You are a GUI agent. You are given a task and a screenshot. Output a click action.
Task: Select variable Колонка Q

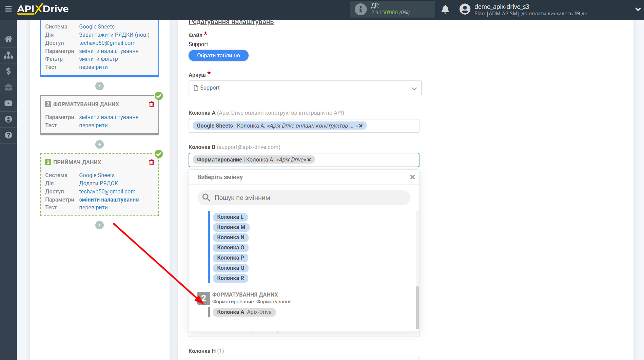231,268
